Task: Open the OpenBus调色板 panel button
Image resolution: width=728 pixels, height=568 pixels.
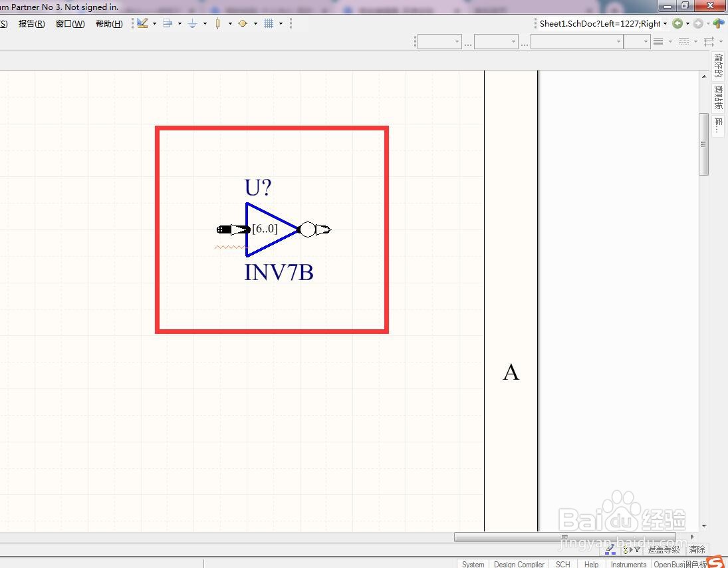Action: coord(680,564)
